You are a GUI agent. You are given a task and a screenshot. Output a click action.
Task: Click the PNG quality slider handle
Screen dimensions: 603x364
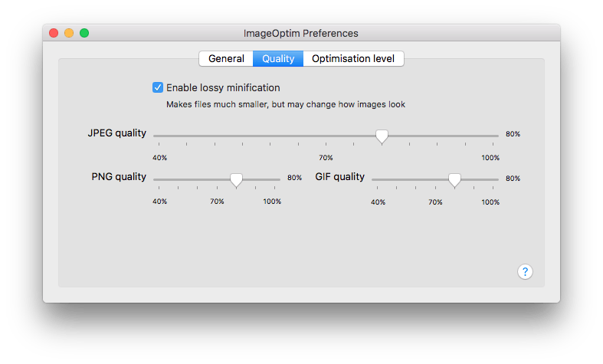point(237,179)
